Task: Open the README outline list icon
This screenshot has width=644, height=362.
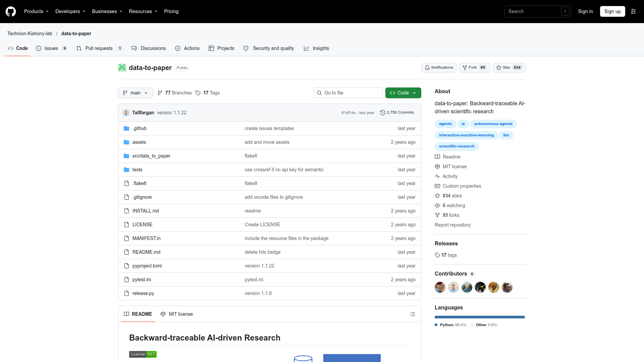Action: click(x=413, y=314)
